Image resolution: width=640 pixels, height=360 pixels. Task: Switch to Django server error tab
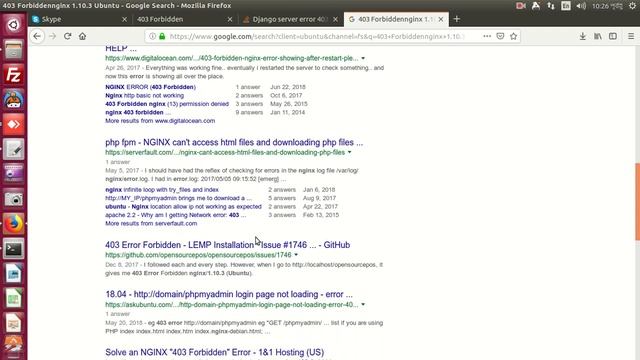pos(290,19)
